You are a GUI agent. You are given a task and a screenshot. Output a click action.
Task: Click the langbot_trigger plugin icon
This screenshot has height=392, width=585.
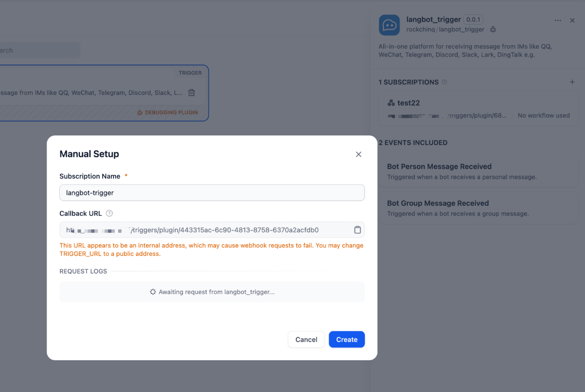(x=389, y=25)
